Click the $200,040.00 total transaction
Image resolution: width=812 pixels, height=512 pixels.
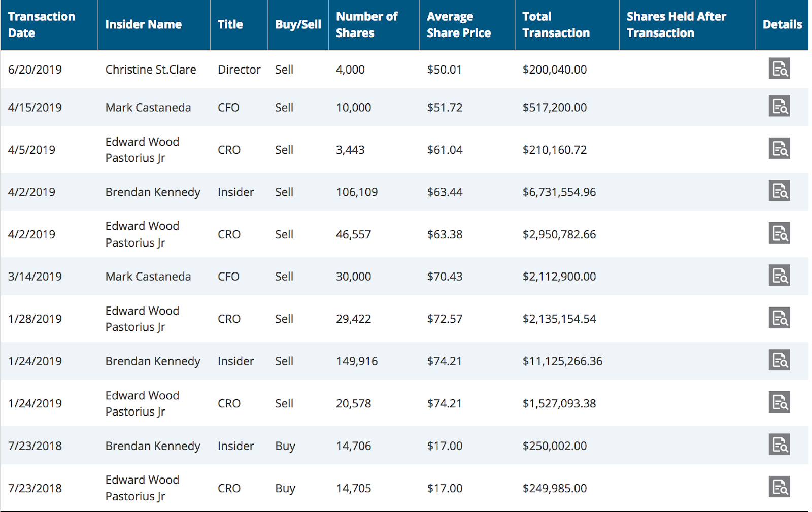tap(555, 70)
